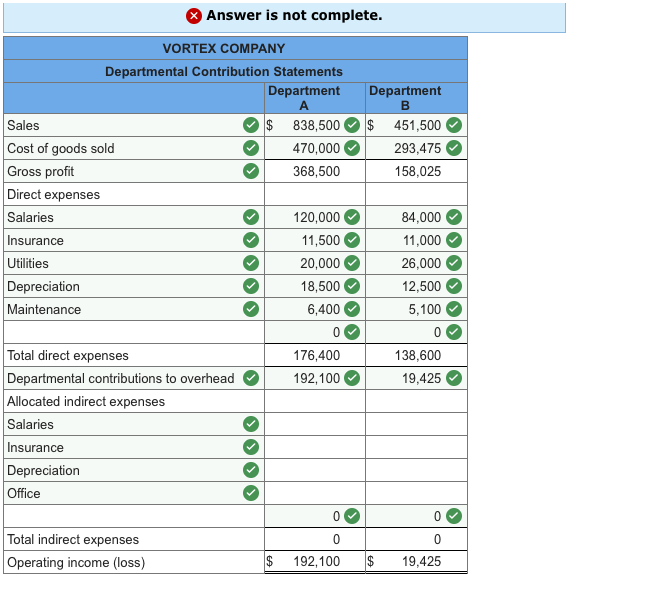Select the Department A gross profit 368,500 cell

[315, 171]
